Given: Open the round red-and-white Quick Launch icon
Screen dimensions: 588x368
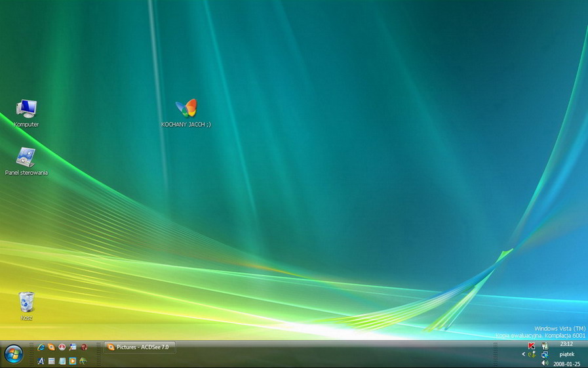Looking at the screenshot, I should coord(62,348).
